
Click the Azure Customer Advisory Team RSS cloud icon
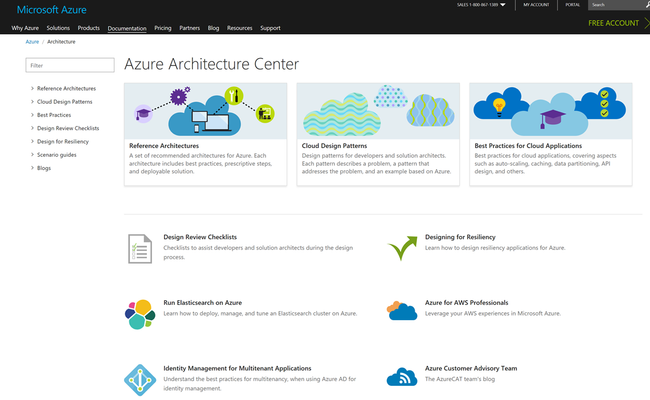[x=402, y=376]
